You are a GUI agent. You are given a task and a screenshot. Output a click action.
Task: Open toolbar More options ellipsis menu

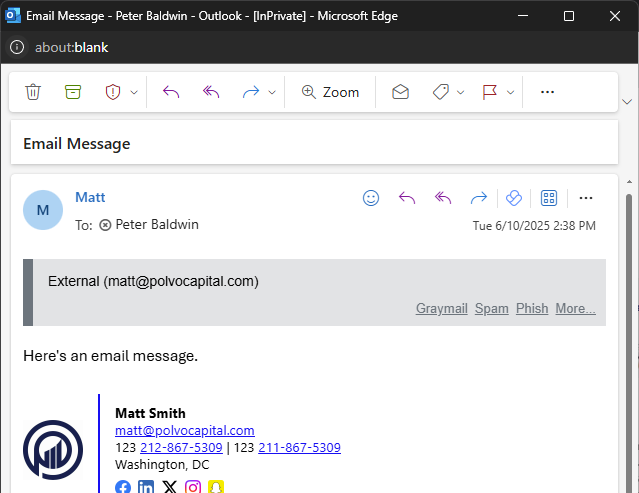[x=547, y=92]
